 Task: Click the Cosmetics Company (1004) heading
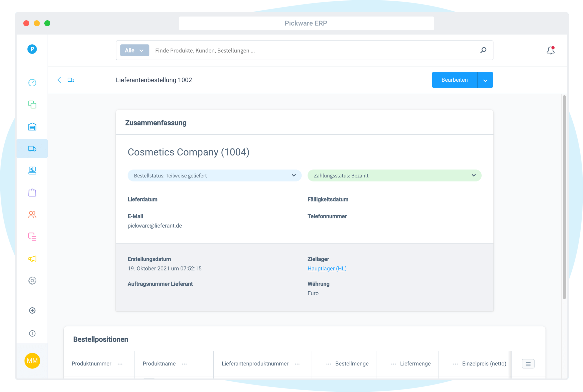click(189, 152)
